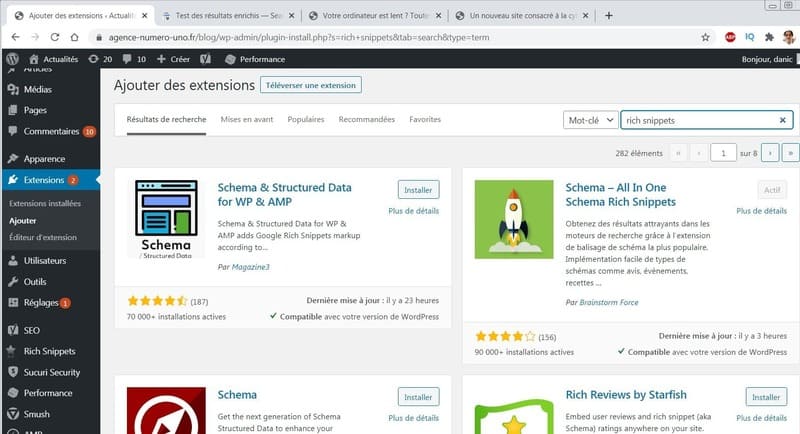Bookmark this page with the star icon

(705, 37)
